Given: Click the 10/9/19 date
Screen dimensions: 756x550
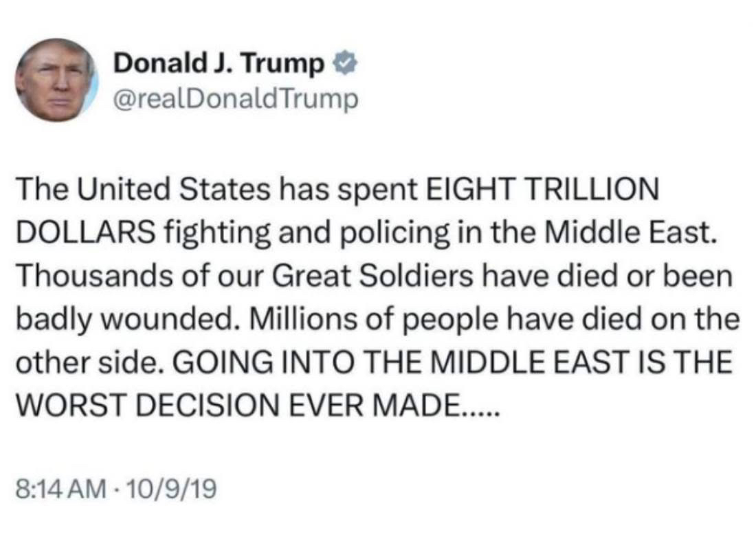Looking at the screenshot, I should [168, 489].
